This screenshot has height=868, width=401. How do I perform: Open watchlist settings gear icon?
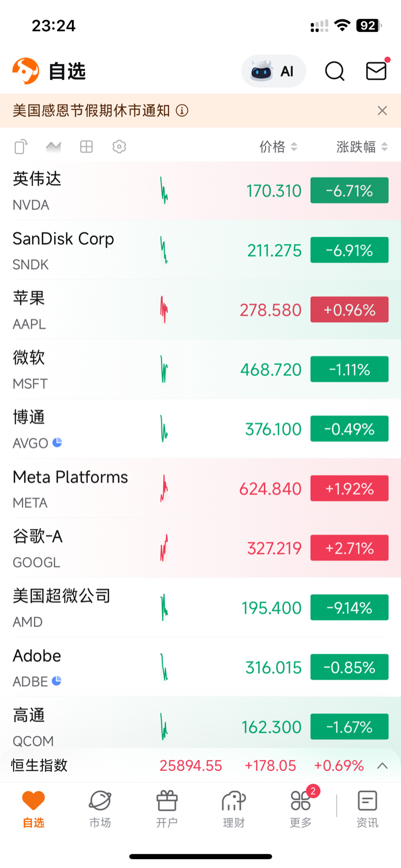tap(119, 147)
